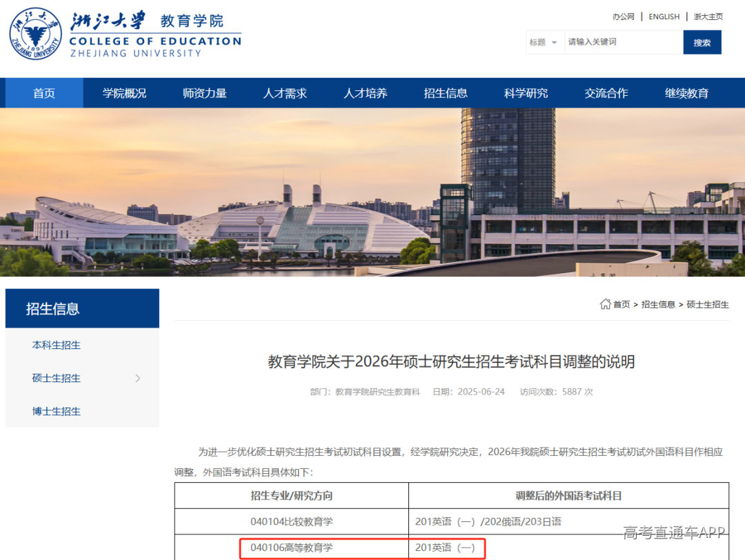The image size is (745, 560).
Task: Open the 交流合作 menu
Action: (x=606, y=93)
